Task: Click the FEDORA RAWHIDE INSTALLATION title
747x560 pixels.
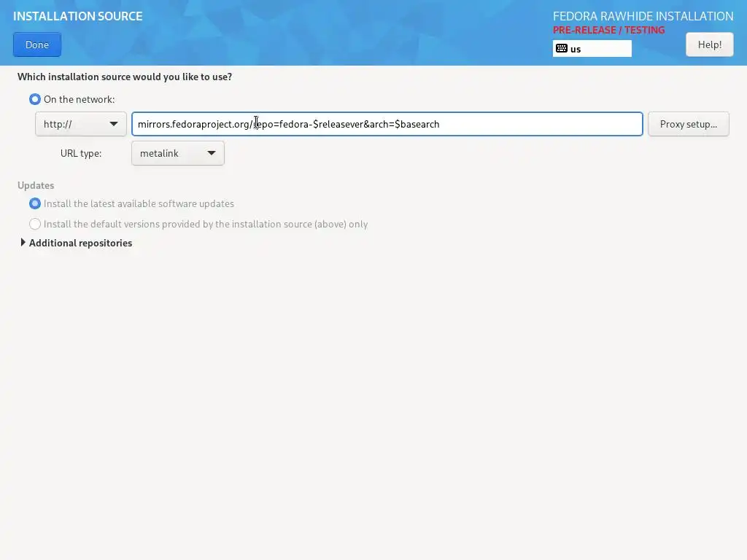Action: (x=643, y=16)
